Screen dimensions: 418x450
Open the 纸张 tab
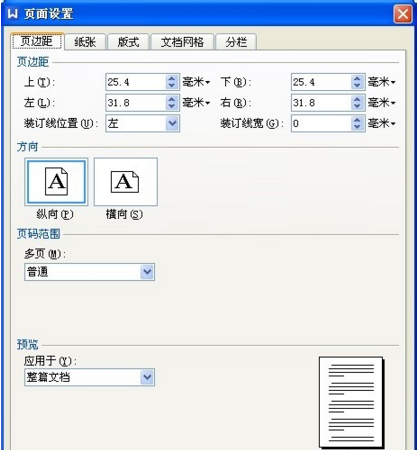85,42
